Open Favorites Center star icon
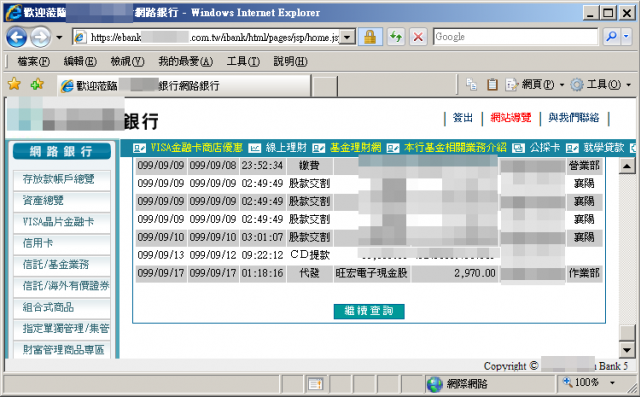Screen dimensions: 640x397 14,84
